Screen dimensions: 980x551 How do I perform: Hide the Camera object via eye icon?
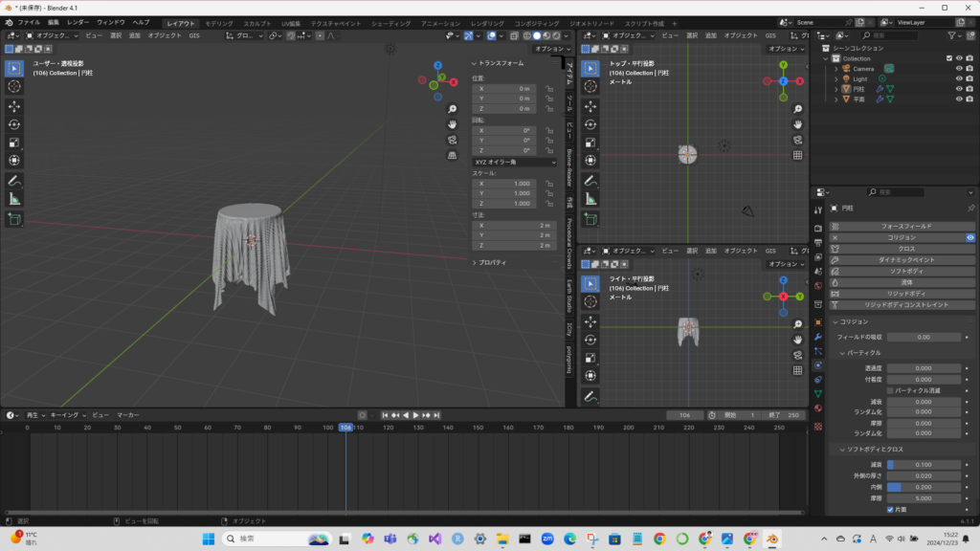coord(958,69)
